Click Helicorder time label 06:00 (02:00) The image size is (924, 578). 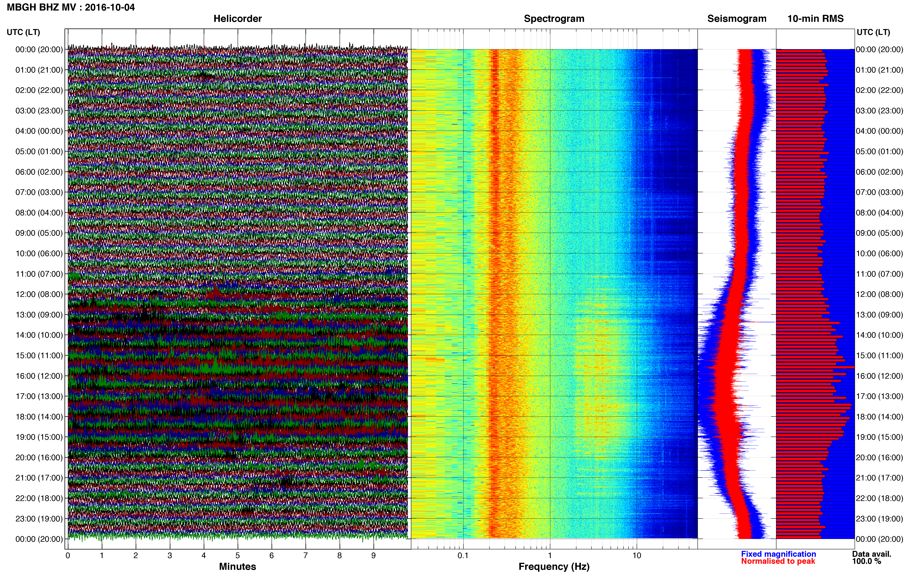(39, 172)
